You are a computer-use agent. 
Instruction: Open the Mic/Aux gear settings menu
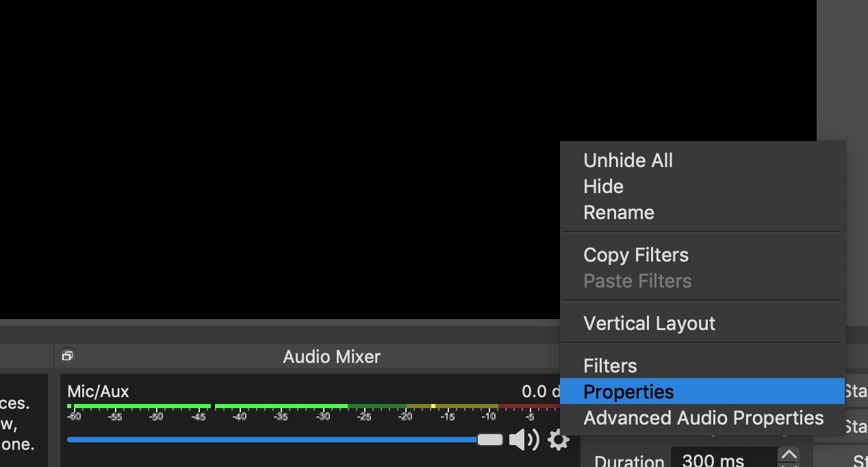tap(559, 441)
